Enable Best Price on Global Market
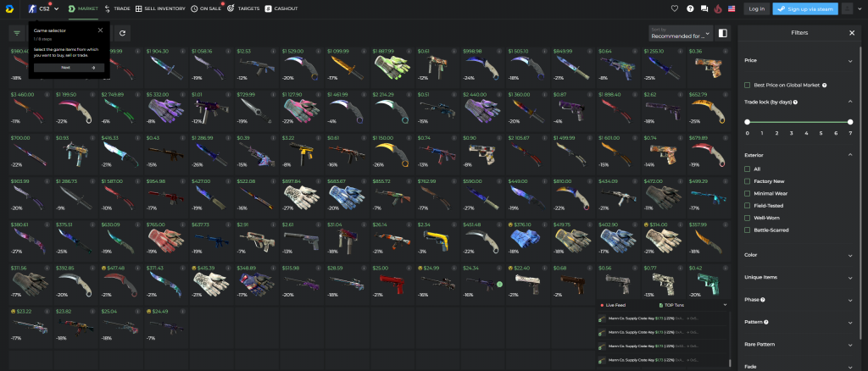Screen dimensions: 868x371 tap(747, 85)
